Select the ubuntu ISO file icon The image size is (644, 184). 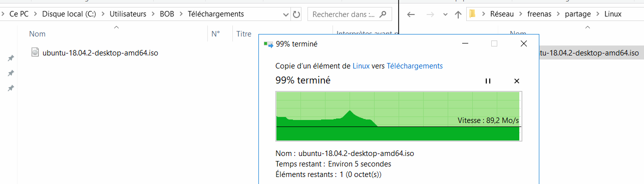(x=35, y=52)
